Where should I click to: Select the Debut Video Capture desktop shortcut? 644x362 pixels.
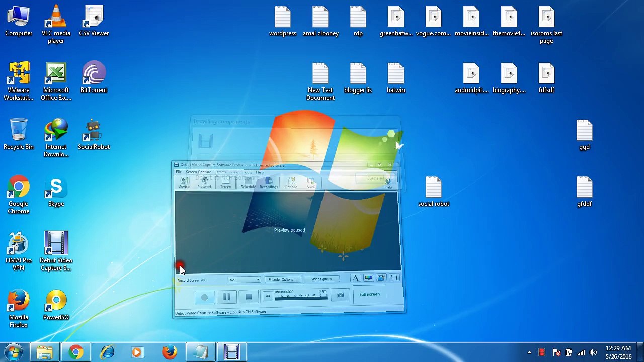(56, 252)
